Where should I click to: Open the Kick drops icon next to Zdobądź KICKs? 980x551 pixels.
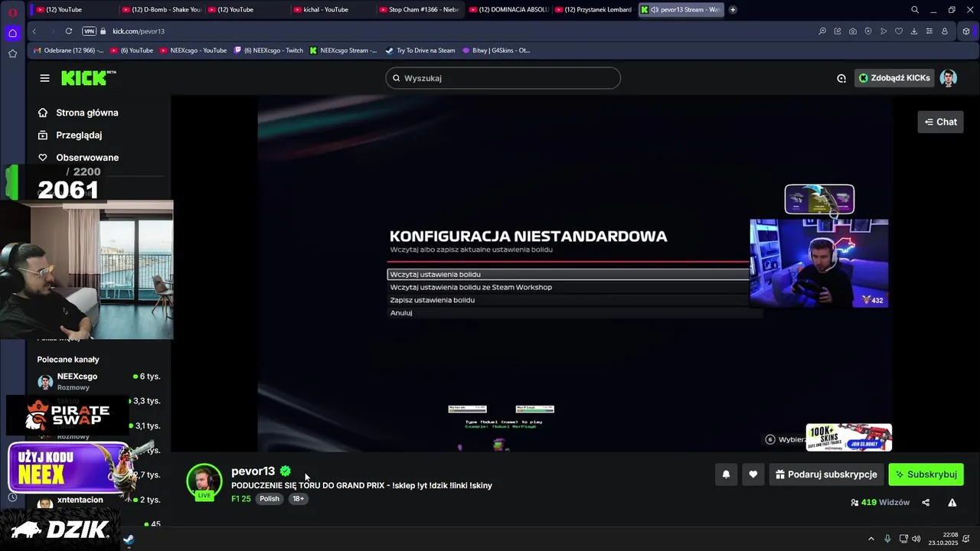(x=841, y=78)
